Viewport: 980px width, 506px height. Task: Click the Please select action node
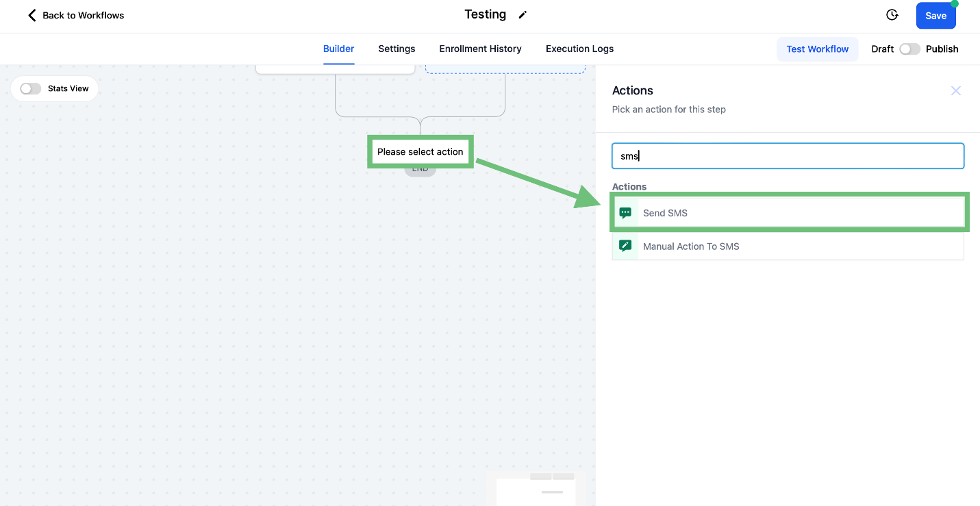[x=420, y=152]
